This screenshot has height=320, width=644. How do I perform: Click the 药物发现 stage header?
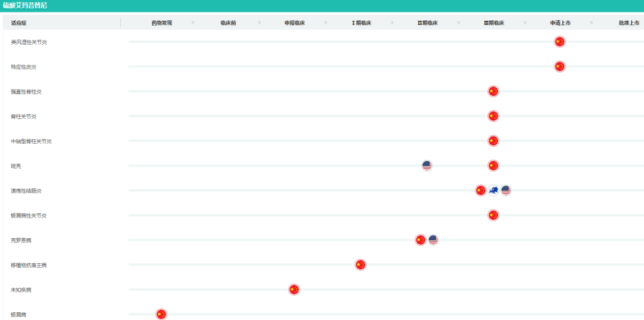[162, 23]
